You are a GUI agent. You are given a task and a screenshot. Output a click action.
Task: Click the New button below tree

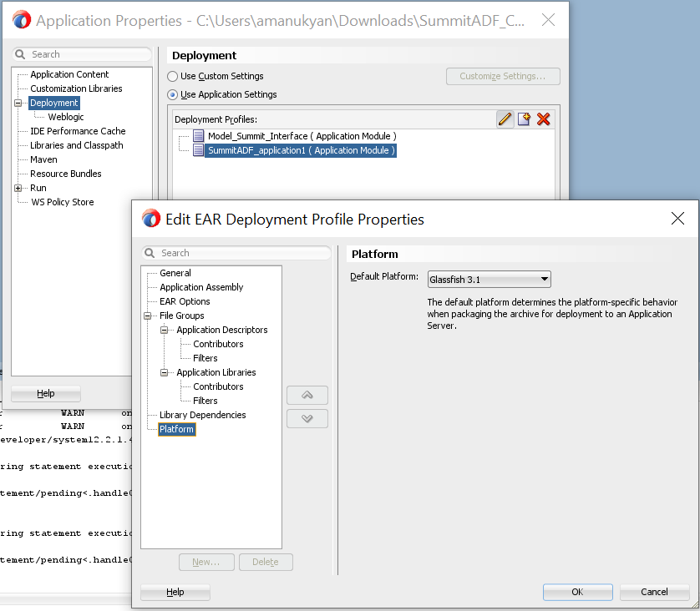click(x=206, y=562)
